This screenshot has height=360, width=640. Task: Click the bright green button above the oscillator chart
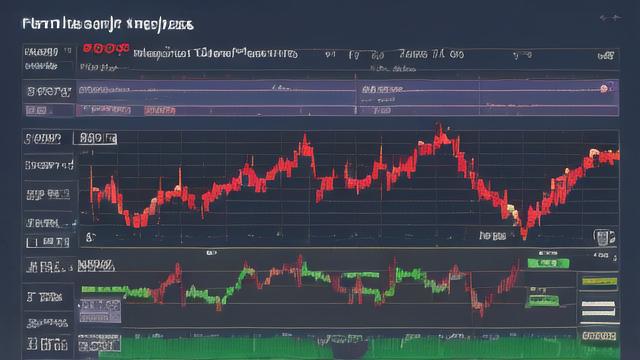[548, 263]
